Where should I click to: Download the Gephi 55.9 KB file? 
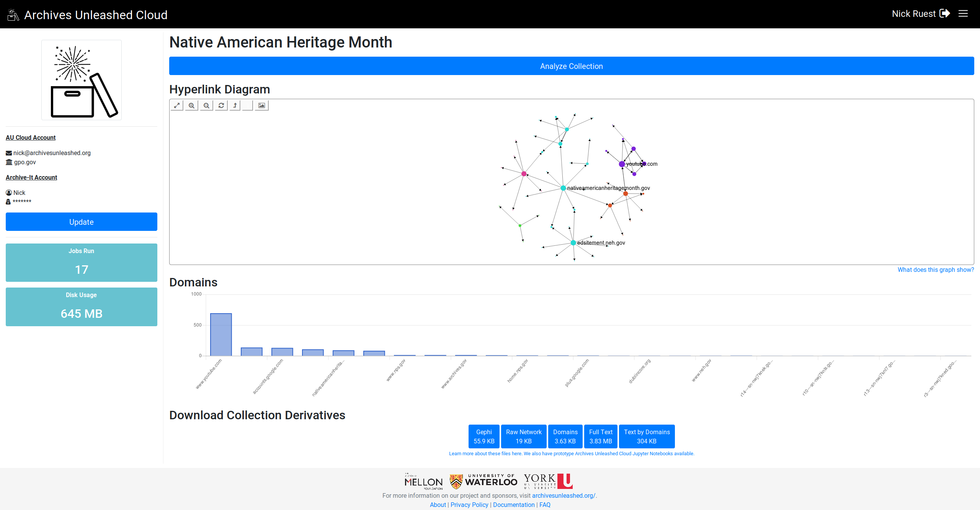pyautogui.click(x=484, y=436)
